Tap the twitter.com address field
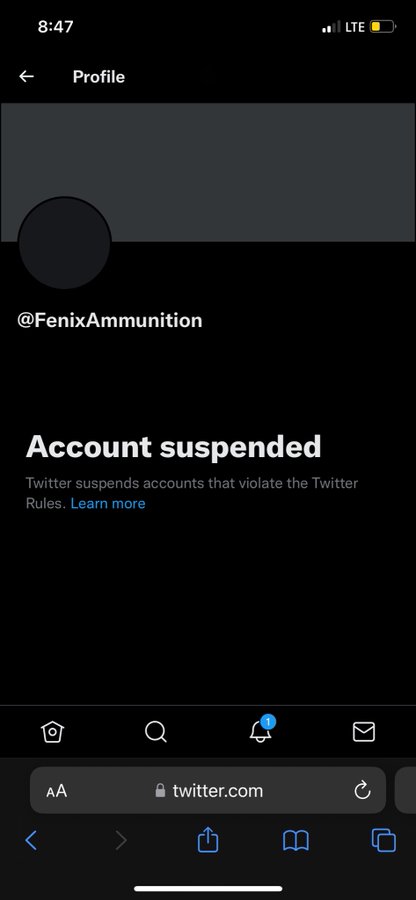The image size is (416, 900). (208, 790)
